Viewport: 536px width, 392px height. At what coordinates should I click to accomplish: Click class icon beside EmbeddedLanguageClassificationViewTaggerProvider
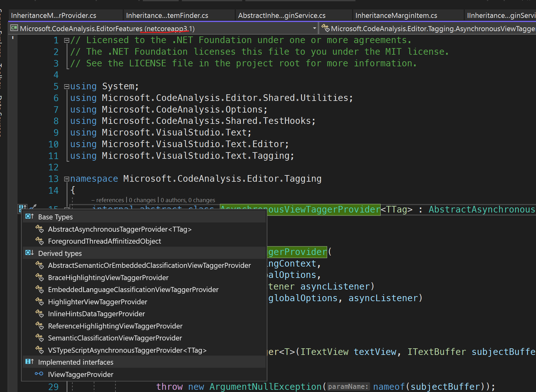click(40, 289)
